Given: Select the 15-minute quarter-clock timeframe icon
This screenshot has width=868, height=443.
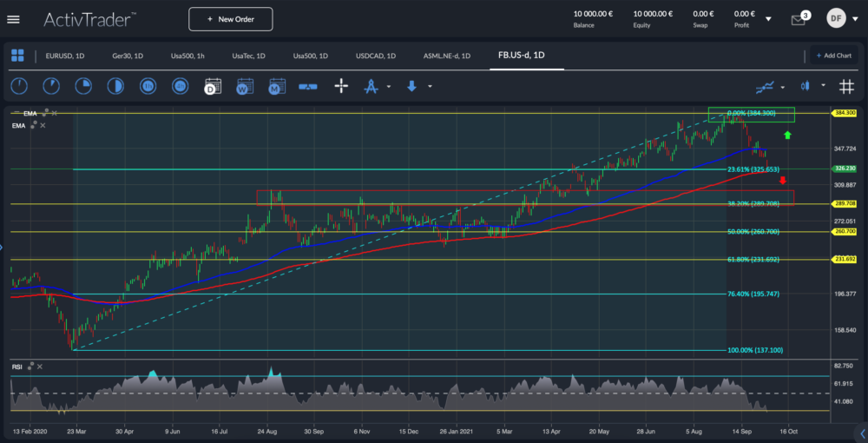Looking at the screenshot, I should pyautogui.click(x=83, y=86).
